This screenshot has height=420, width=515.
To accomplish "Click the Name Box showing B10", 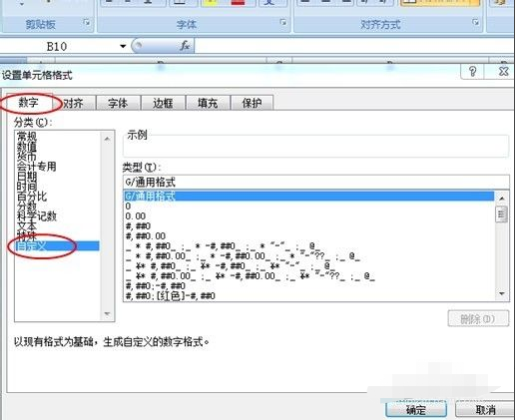I will click(x=57, y=46).
